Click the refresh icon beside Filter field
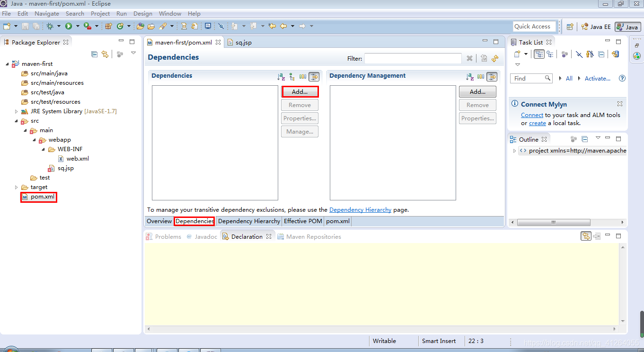The width and height of the screenshot is (644, 352). click(495, 58)
